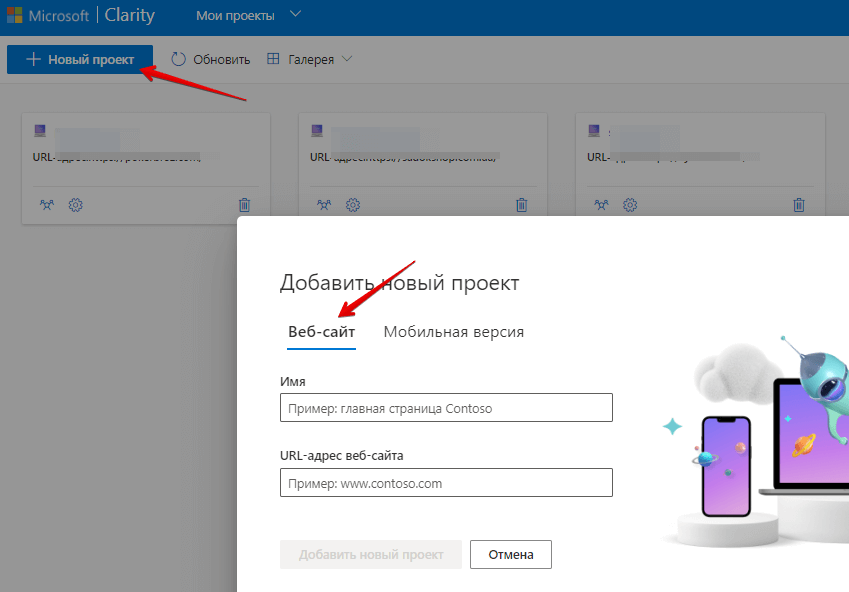Image resolution: width=849 pixels, height=592 pixels.
Task: Click the Новый проект button
Action: pos(80,59)
